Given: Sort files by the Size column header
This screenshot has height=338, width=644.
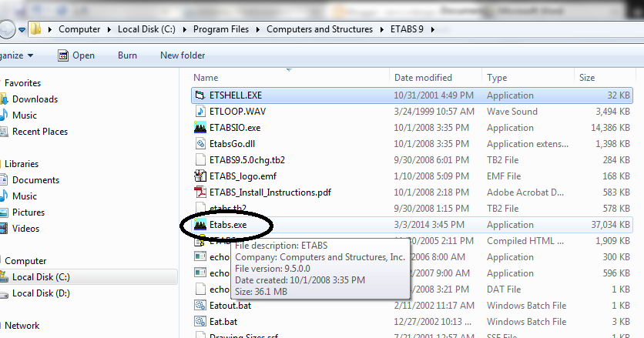Looking at the screenshot, I should [x=605, y=78].
